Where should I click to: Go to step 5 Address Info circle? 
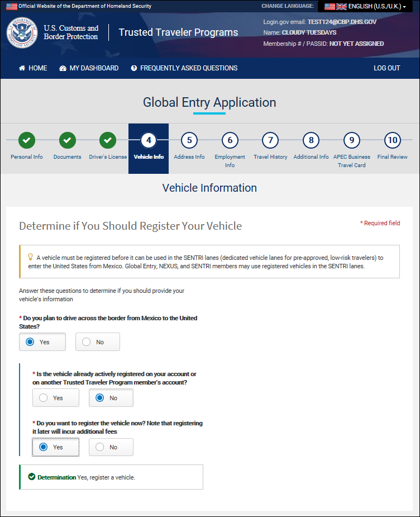click(x=189, y=140)
